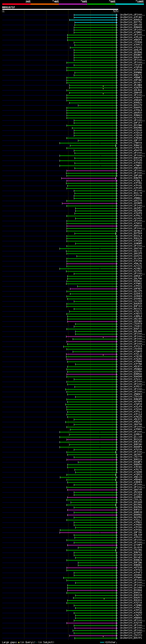Select label UniRef100_B9GNH7
The image size is (146, 644).
(x=131, y=55)
